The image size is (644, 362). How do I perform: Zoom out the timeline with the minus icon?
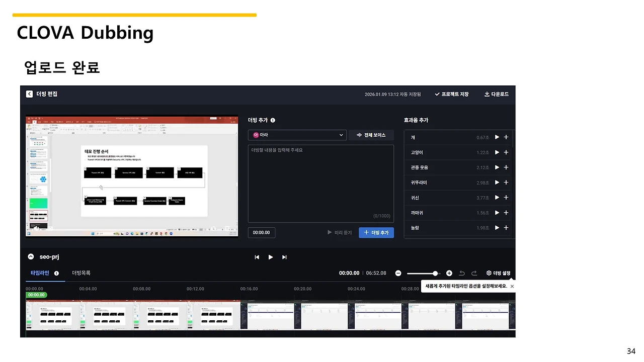(x=398, y=273)
